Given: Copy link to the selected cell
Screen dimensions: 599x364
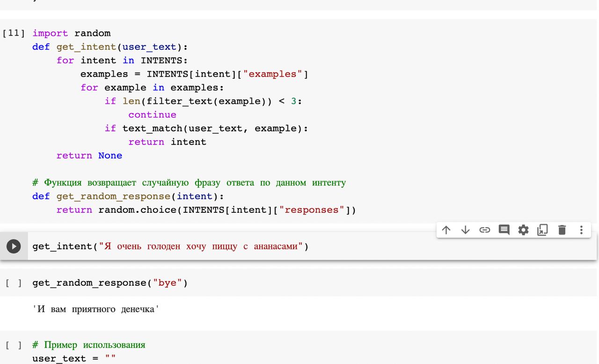Looking at the screenshot, I should point(485,230).
